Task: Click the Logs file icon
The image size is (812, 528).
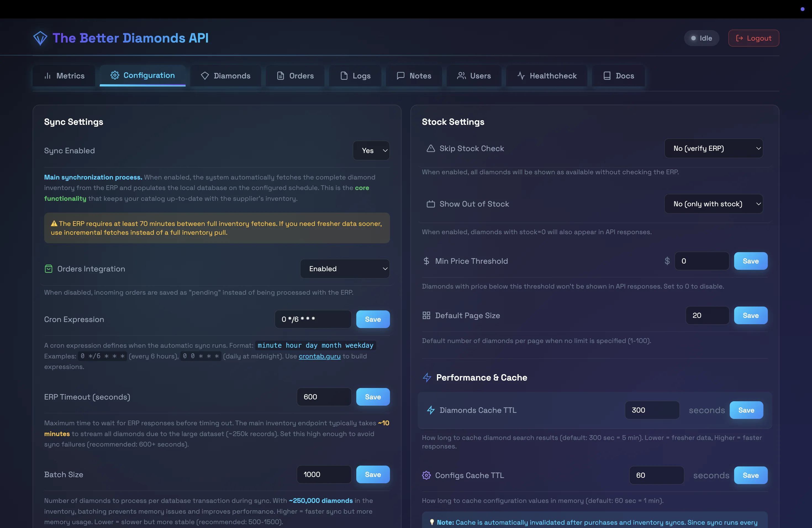Action: (344, 76)
